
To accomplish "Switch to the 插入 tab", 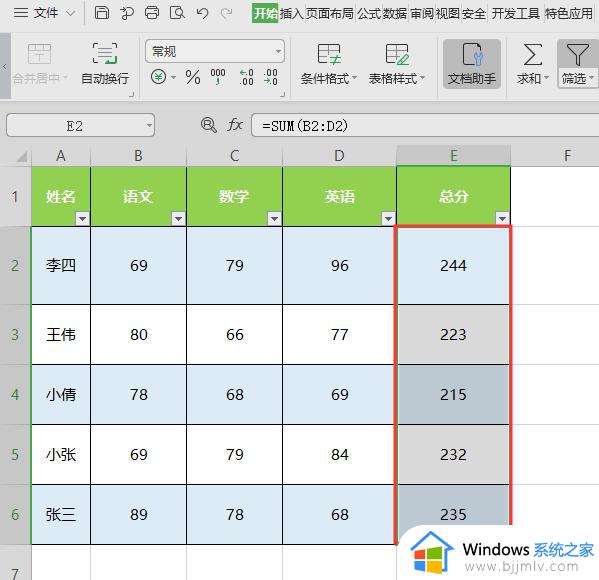I will click(x=292, y=13).
